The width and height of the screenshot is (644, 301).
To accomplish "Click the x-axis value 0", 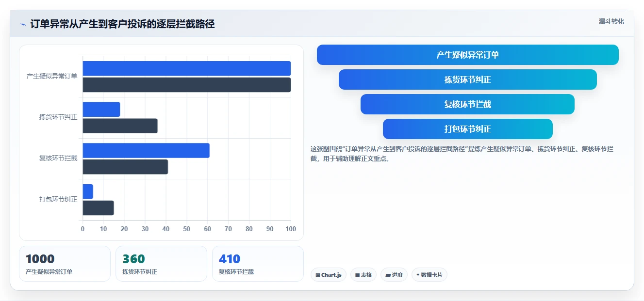I will point(83,229).
